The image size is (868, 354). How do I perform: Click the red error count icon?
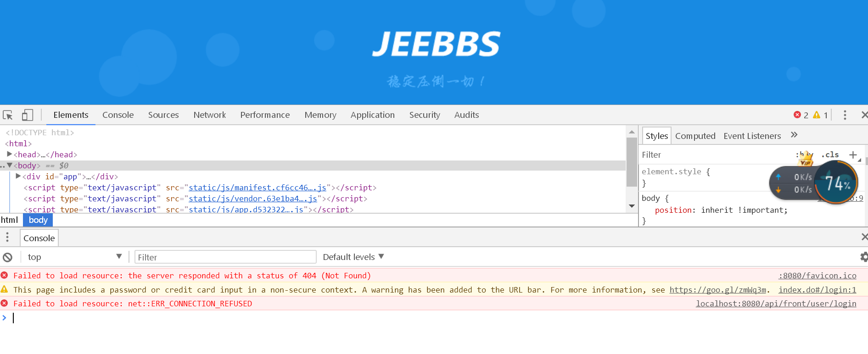pos(797,115)
